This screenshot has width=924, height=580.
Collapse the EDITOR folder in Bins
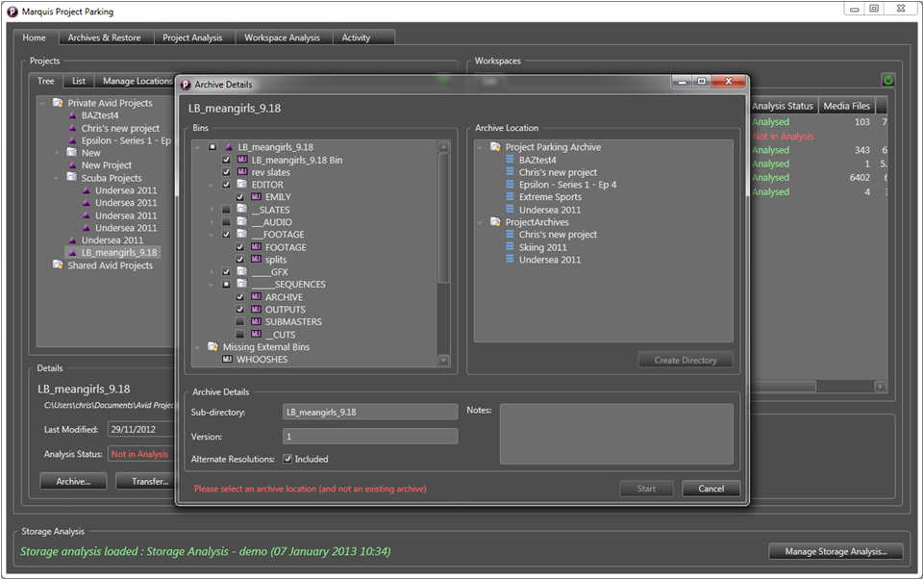(212, 185)
